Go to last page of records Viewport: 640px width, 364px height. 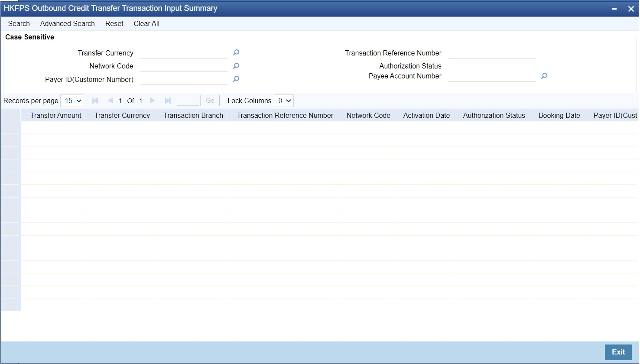168,101
